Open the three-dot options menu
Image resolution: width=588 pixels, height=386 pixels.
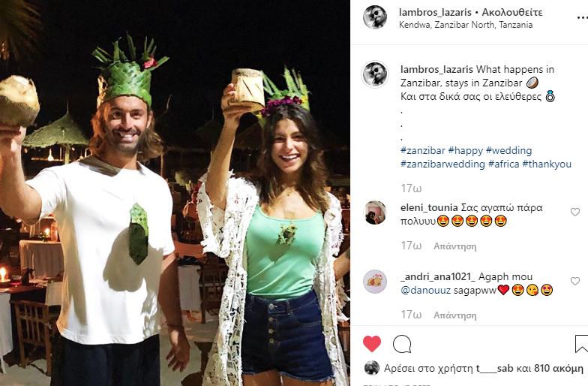582,17
